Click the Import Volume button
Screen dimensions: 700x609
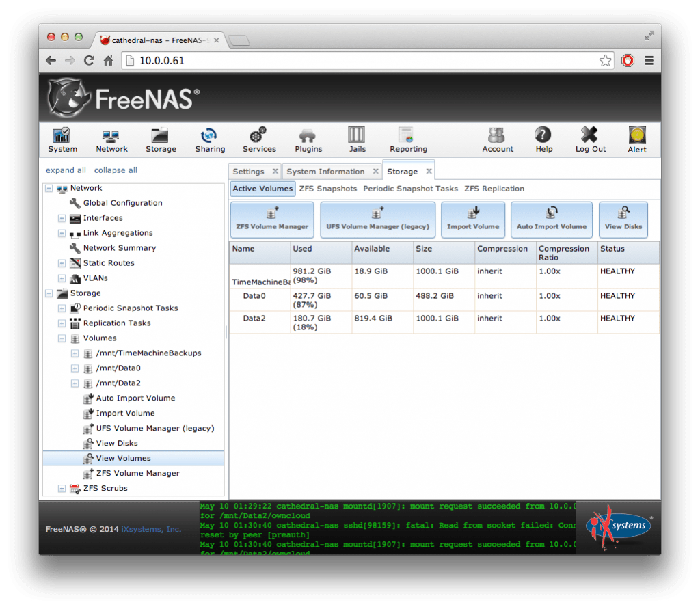(x=473, y=219)
